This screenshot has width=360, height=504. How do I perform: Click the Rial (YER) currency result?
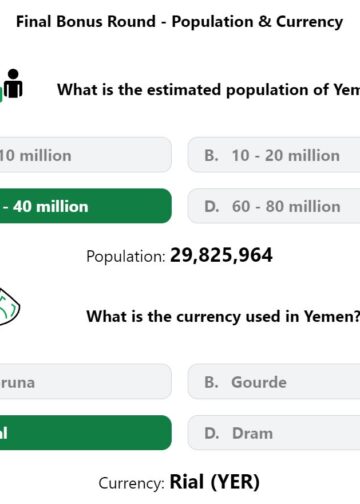point(214,482)
